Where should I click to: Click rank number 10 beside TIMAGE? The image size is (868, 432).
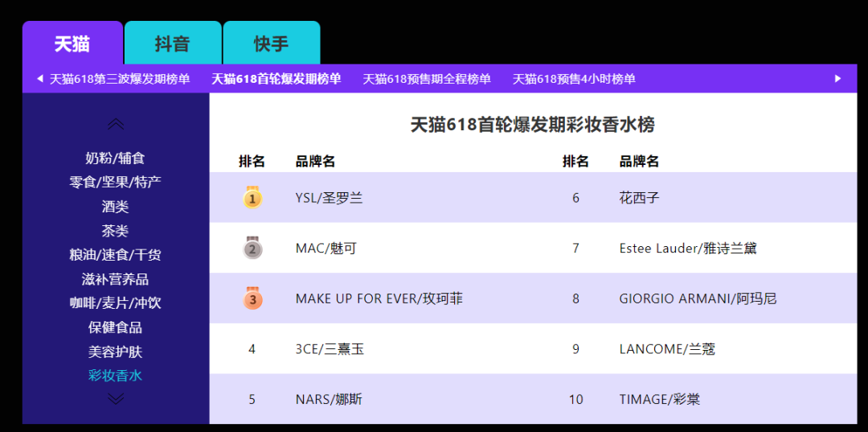point(575,399)
